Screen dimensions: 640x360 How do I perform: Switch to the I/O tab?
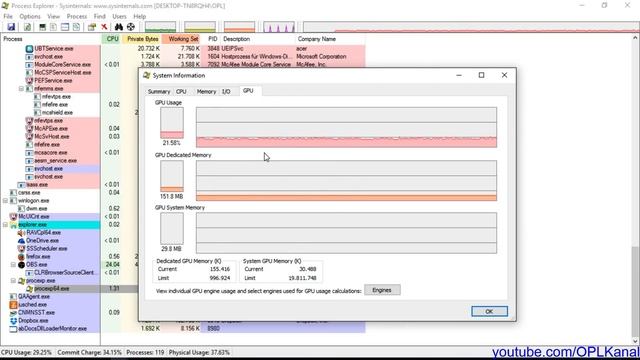click(226, 91)
